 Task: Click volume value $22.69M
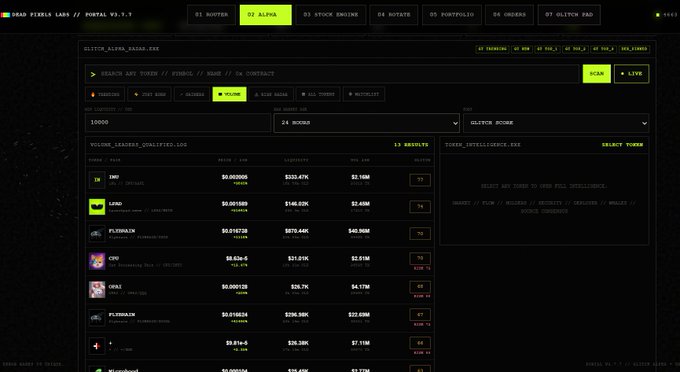click(x=359, y=314)
